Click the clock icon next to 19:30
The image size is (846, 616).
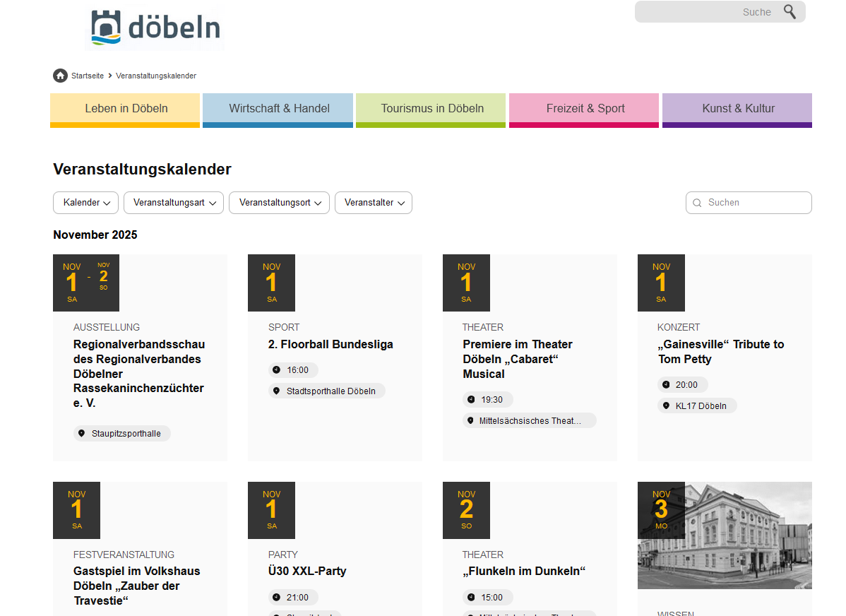pos(471,400)
